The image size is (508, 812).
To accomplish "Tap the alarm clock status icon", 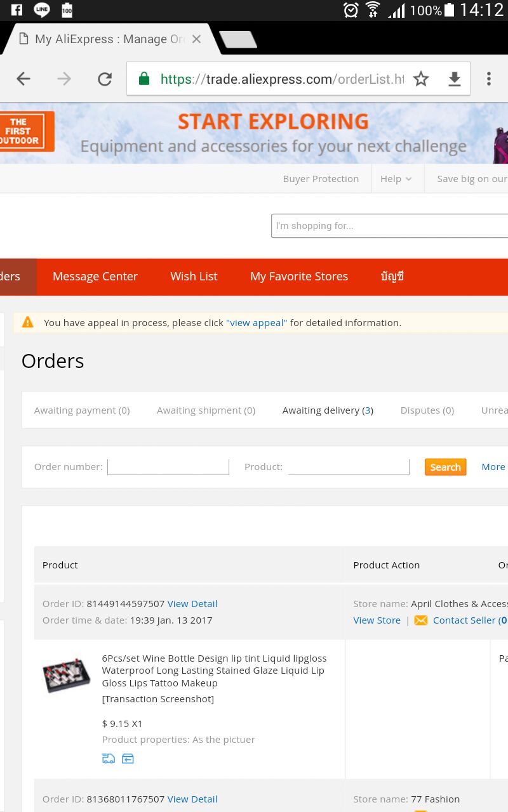I will [x=351, y=10].
